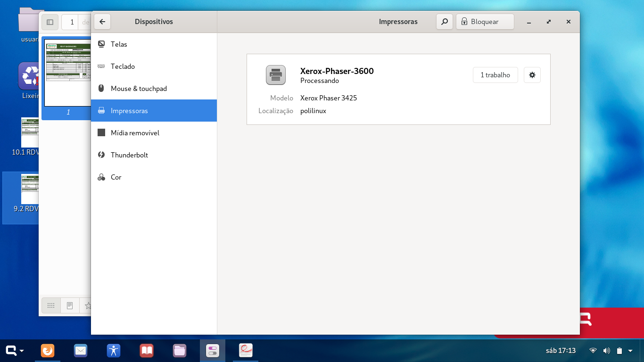Switch to grid thumbnails view in viewer
Image resolution: width=644 pixels, height=362 pixels.
pyautogui.click(x=51, y=305)
